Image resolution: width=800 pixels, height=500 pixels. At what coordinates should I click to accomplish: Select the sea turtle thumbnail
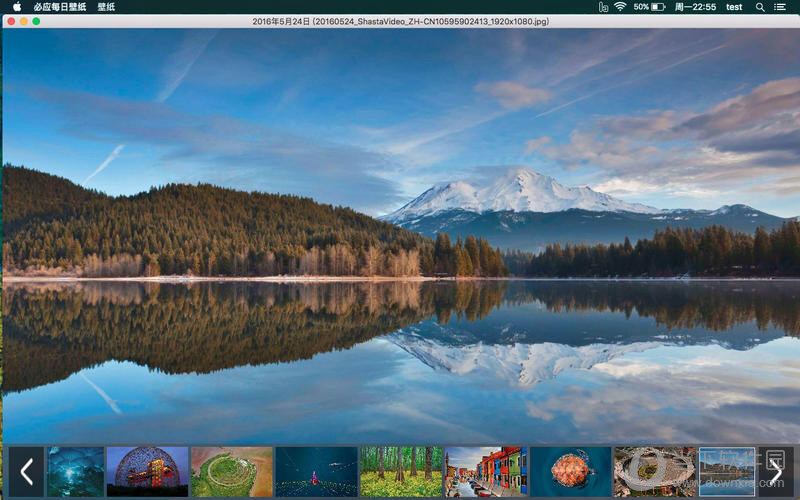point(570,471)
